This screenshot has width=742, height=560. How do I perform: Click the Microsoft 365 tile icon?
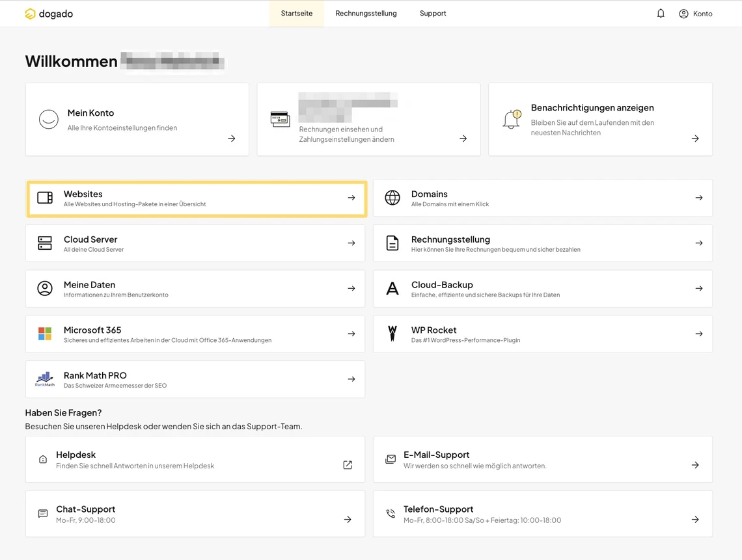pyautogui.click(x=45, y=334)
